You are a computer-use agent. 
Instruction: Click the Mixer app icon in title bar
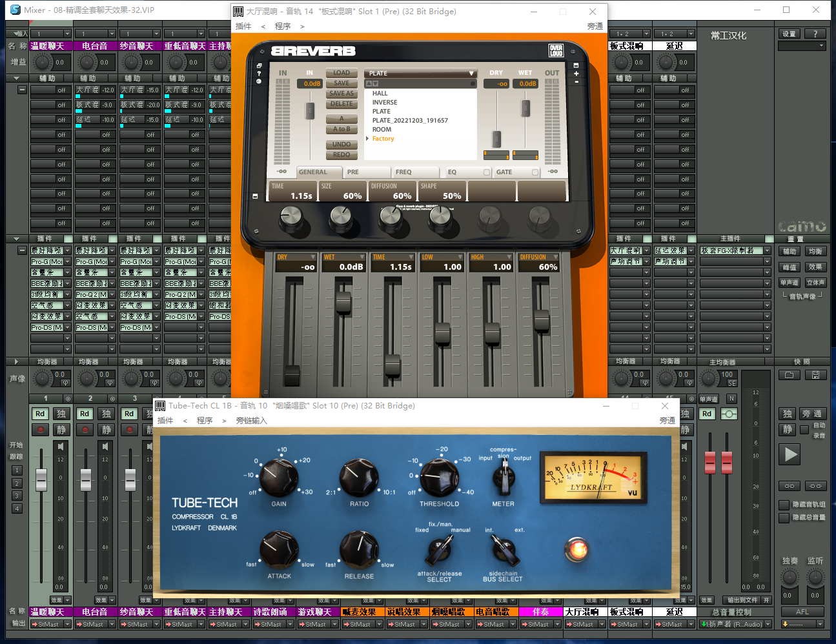[15, 10]
